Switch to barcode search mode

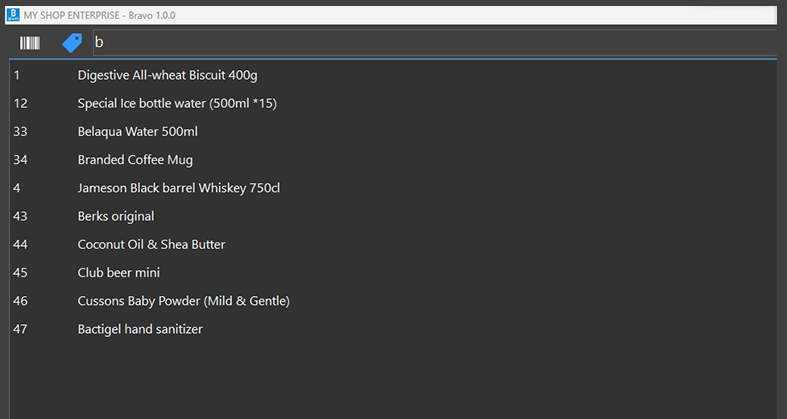coord(31,43)
